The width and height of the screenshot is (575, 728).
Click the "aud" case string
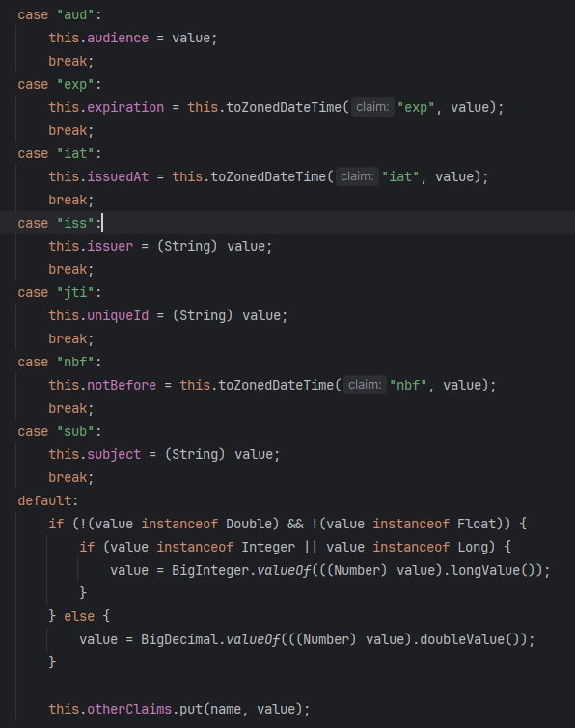75,14
